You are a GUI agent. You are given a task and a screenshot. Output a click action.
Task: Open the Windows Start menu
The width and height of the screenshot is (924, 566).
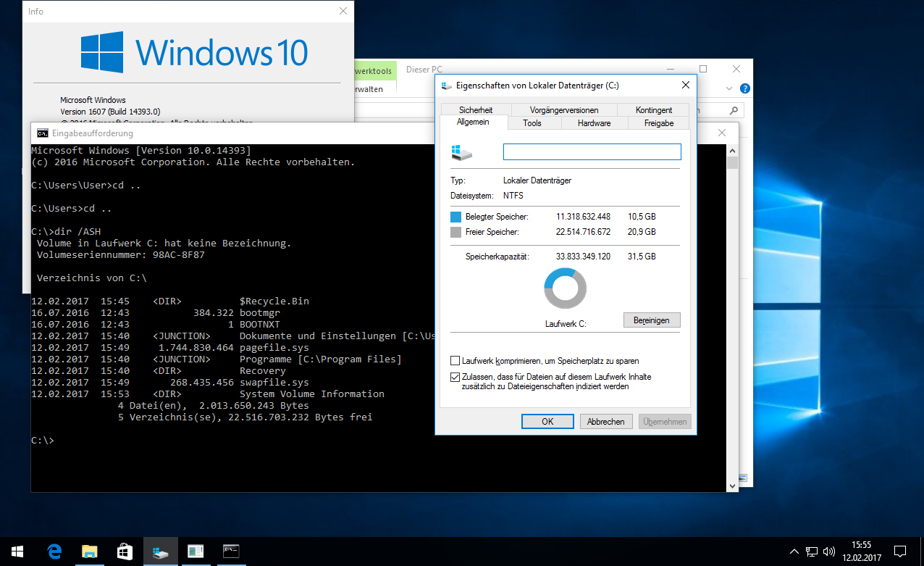point(17,552)
